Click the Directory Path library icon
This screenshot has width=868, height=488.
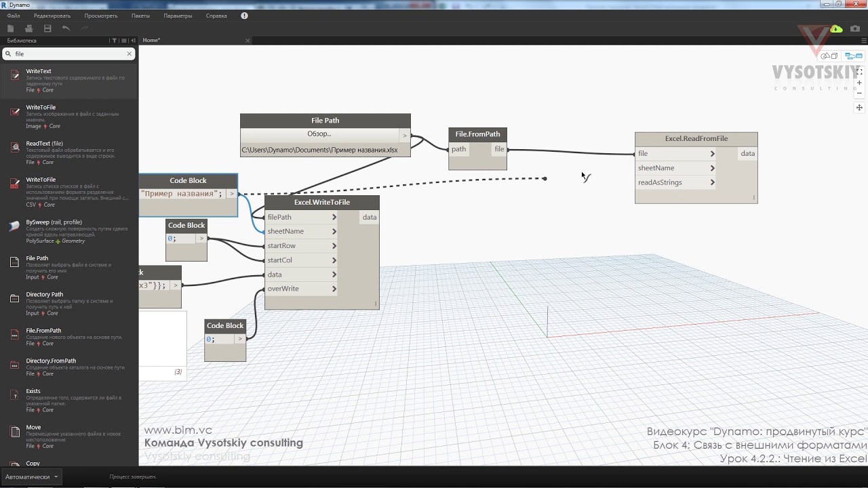(14, 298)
